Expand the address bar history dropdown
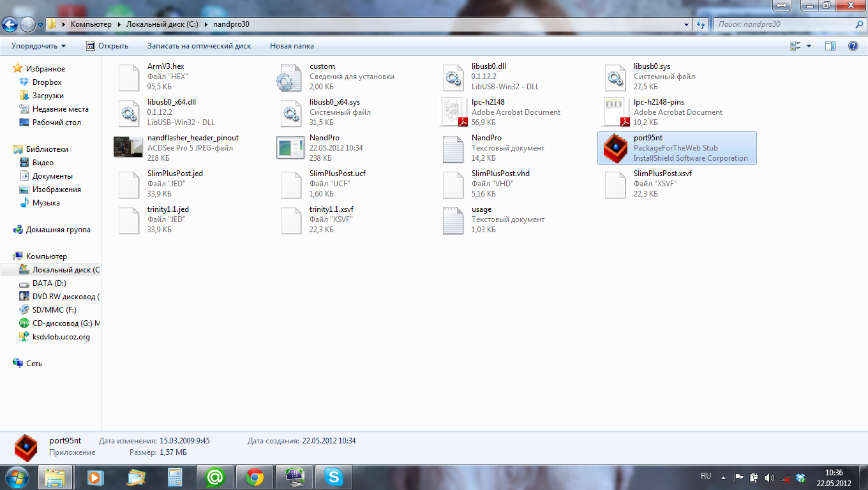Screen dimensions: 868x490 pos(687,24)
